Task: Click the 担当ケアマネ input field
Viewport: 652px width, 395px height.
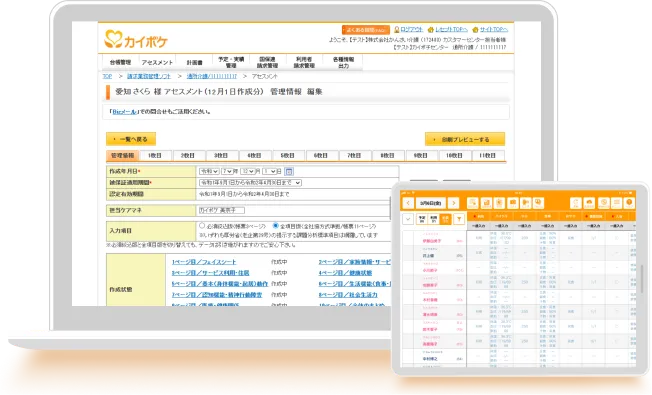Action: pos(222,210)
